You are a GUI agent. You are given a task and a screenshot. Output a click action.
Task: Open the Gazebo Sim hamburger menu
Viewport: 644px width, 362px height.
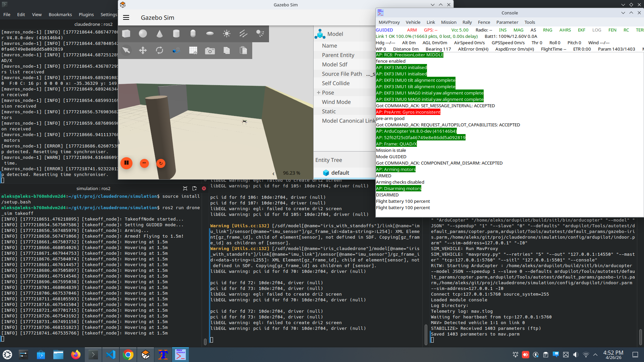126,17
